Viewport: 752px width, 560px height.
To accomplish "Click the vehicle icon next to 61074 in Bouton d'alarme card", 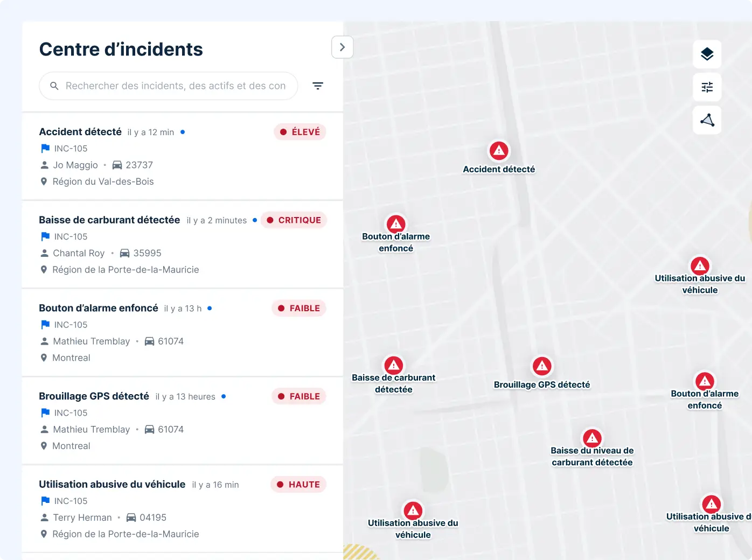I will coord(149,341).
